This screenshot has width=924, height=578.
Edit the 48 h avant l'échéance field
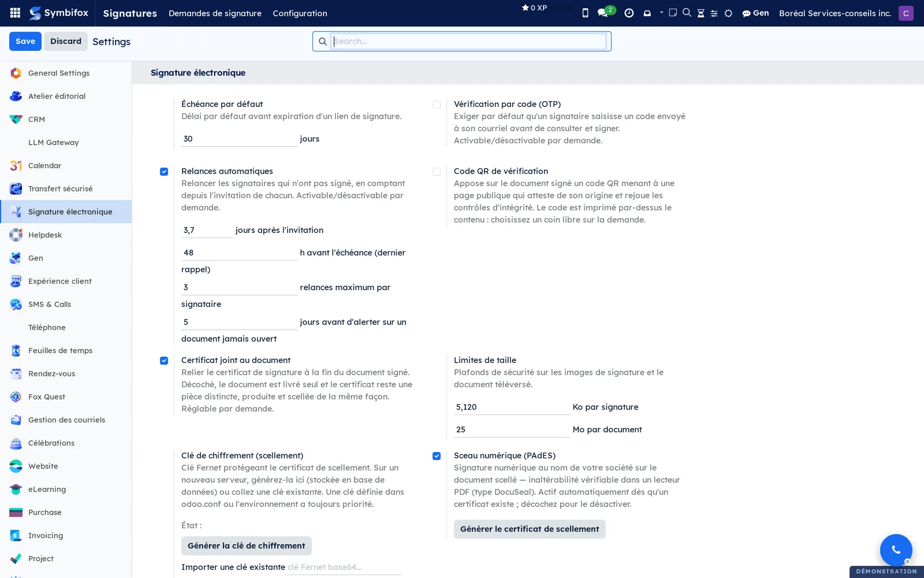240,253
